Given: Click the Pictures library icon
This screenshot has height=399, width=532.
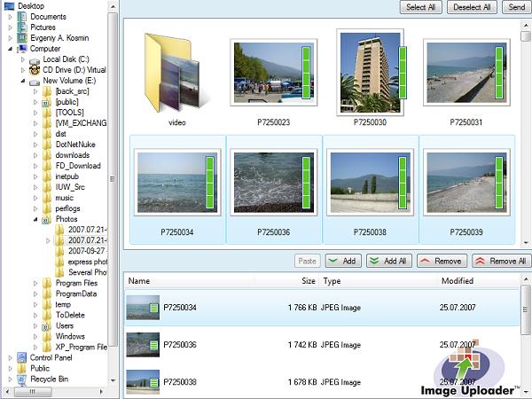Looking at the screenshot, I should [x=22, y=27].
